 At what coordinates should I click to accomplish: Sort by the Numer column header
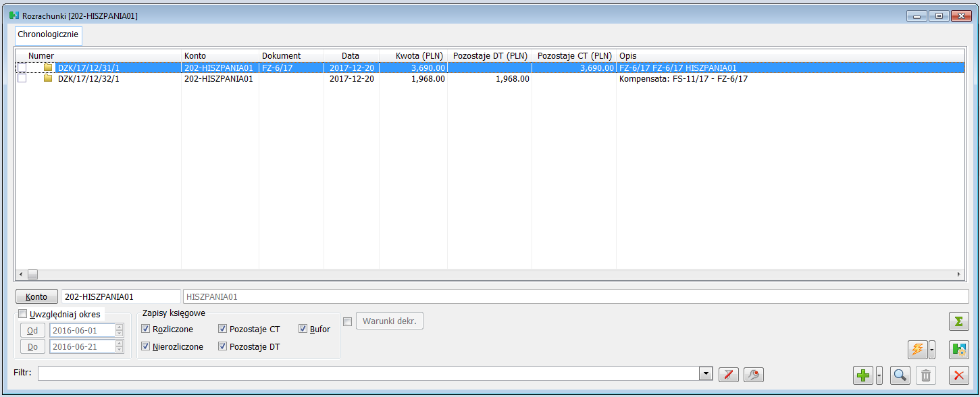[x=99, y=55]
